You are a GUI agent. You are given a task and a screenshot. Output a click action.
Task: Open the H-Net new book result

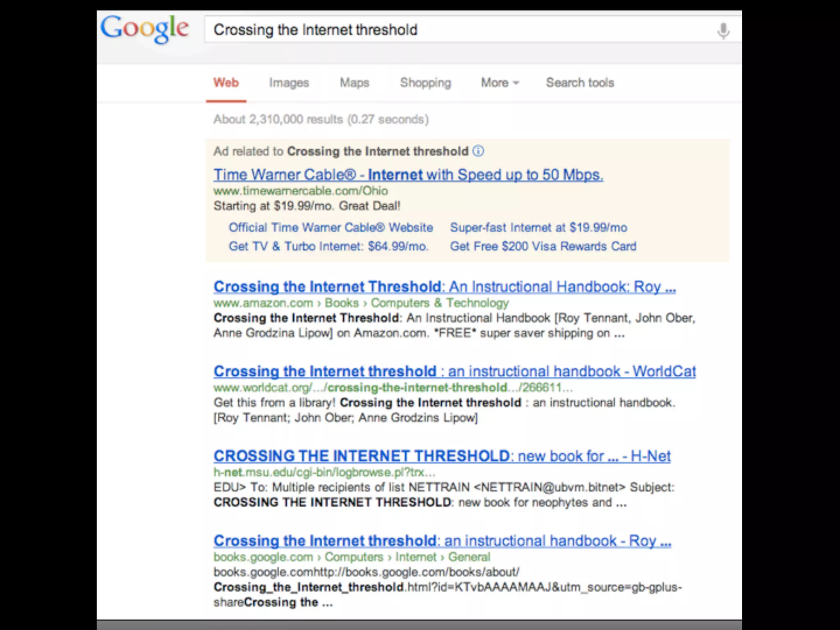pyautogui.click(x=442, y=456)
